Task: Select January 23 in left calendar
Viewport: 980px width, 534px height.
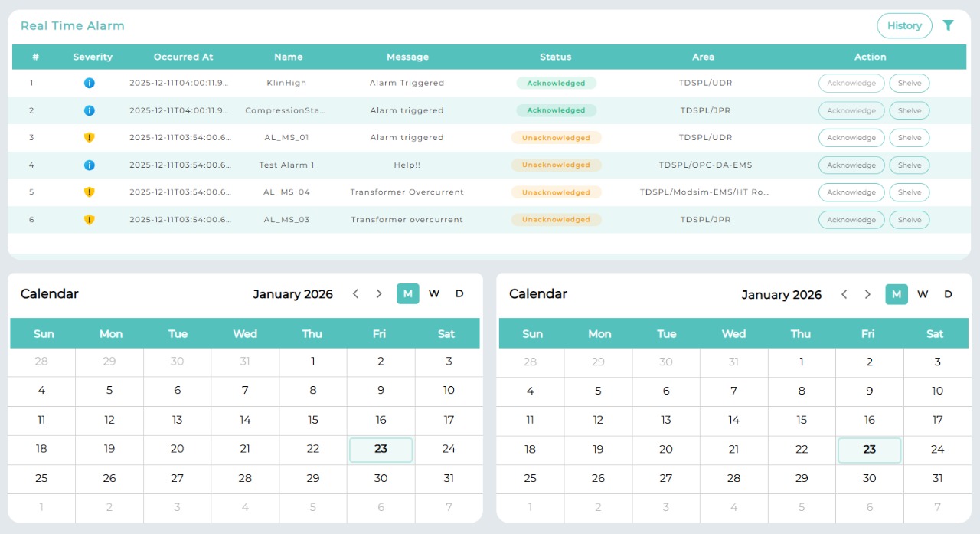Action: pos(381,450)
